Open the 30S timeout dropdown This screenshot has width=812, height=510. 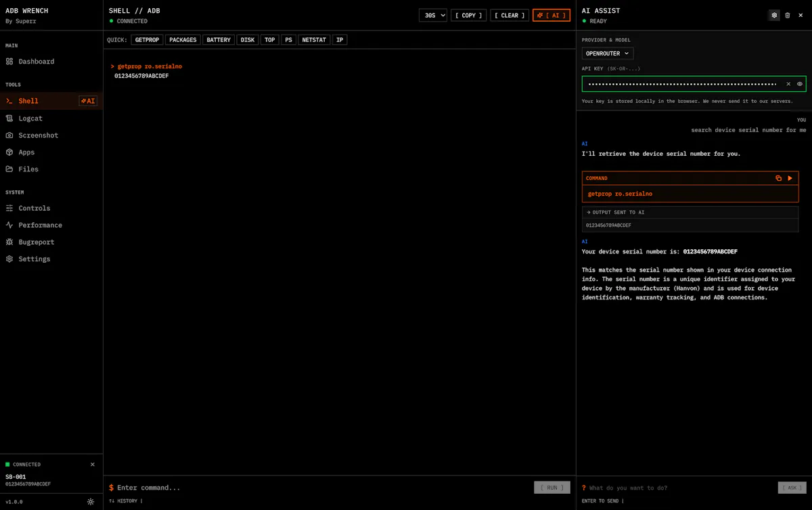pyautogui.click(x=433, y=15)
